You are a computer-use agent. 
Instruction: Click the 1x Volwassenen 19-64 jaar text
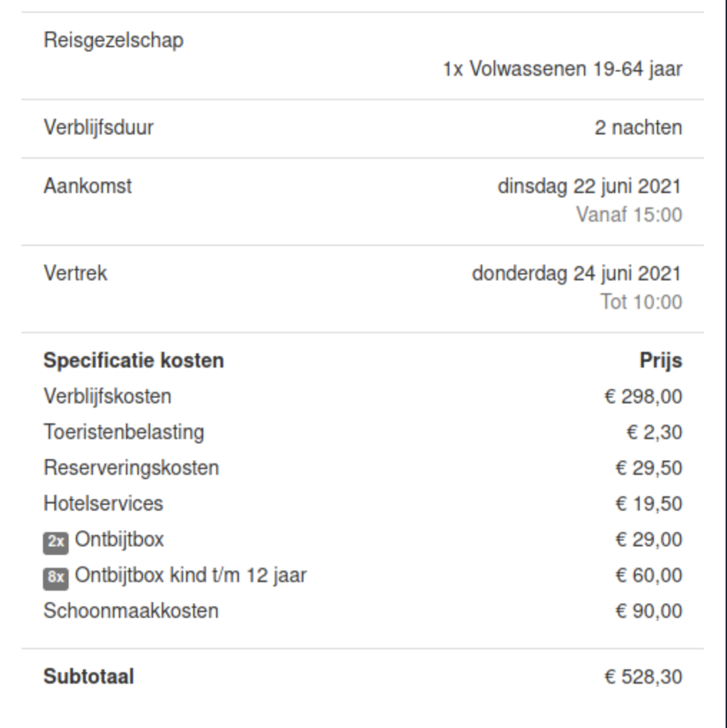click(562, 69)
